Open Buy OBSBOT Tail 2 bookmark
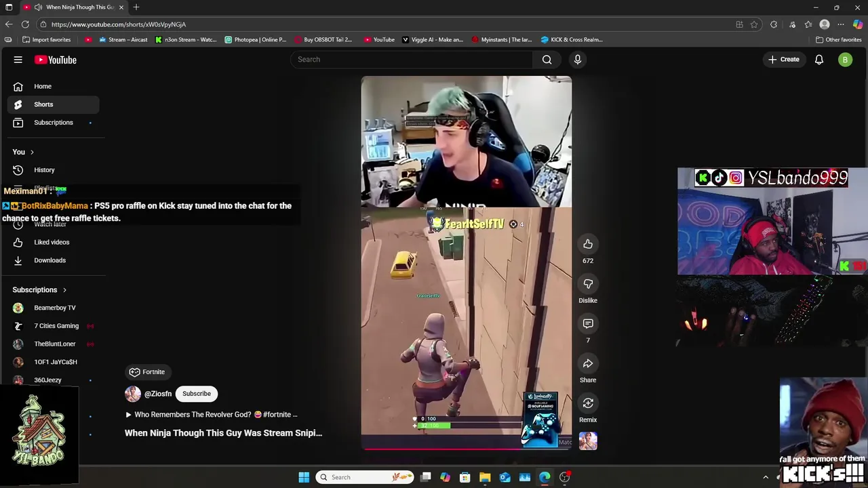 click(323, 39)
